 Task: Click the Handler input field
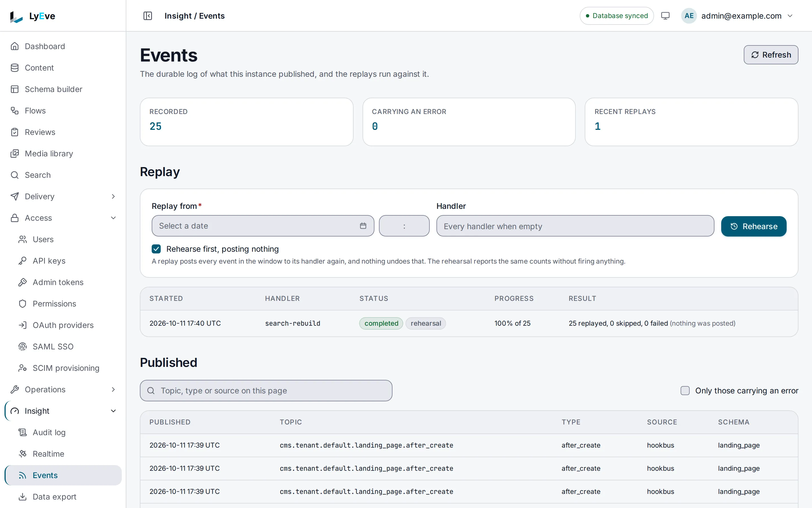(x=575, y=226)
